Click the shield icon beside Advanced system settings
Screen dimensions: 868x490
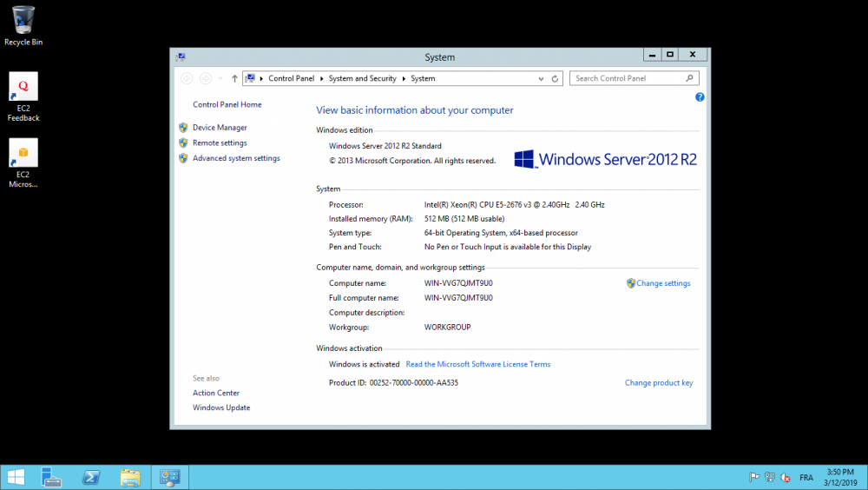[183, 158]
